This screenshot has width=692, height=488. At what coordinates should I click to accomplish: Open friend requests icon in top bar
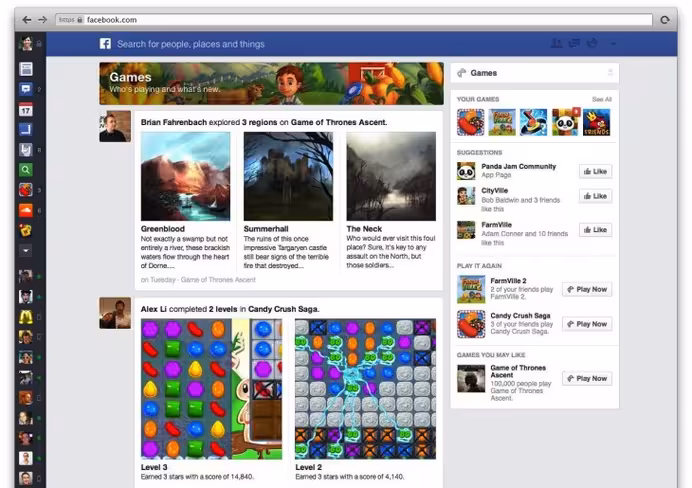[557, 43]
